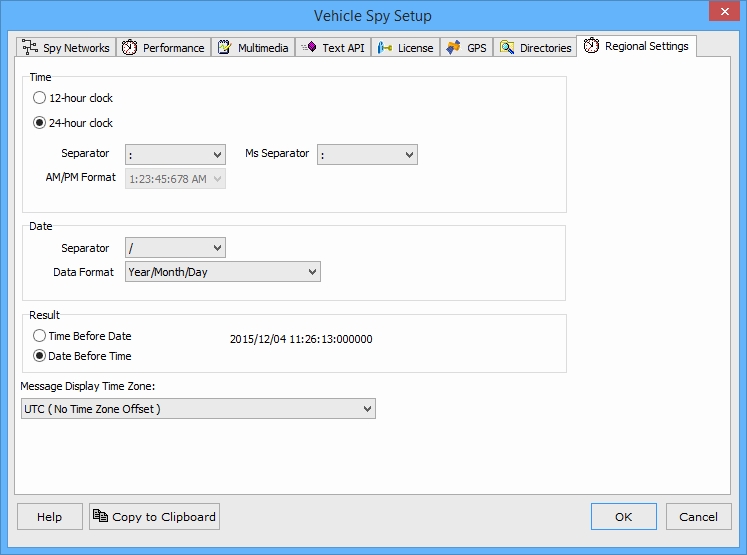Expand the Ms Separator dropdown
Image resolution: width=747 pixels, height=555 pixels.
click(x=367, y=154)
